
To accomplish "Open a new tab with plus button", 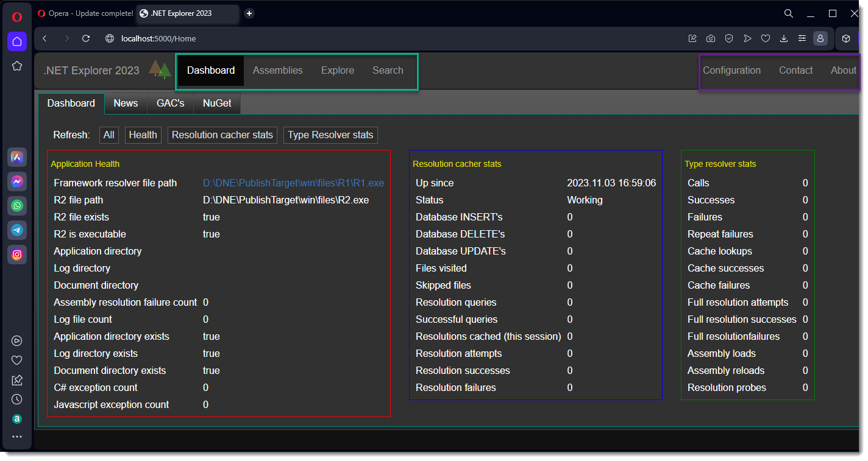I will 249,13.
